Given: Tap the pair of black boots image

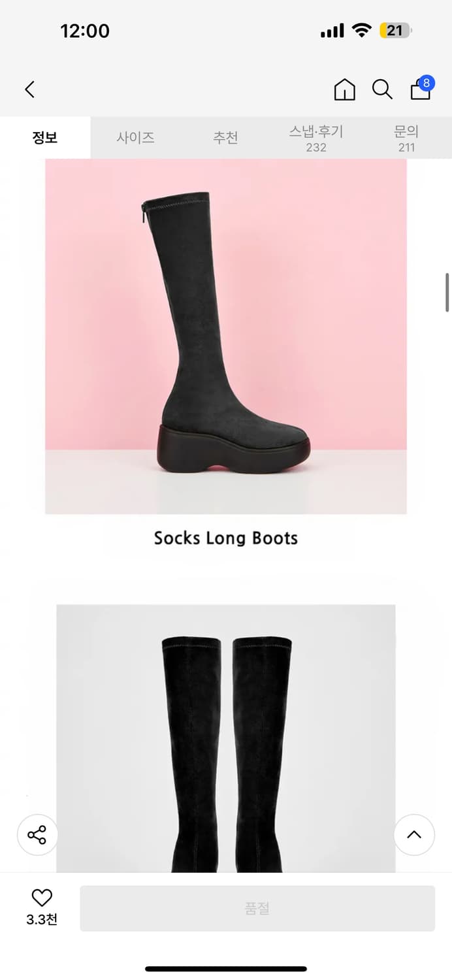Looking at the screenshot, I should pyautogui.click(x=226, y=738).
